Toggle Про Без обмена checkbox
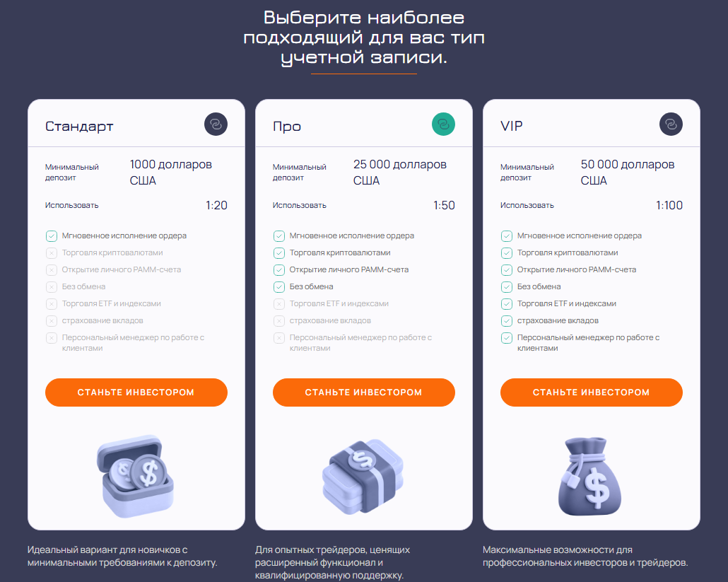The image size is (728, 582). coord(279,286)
